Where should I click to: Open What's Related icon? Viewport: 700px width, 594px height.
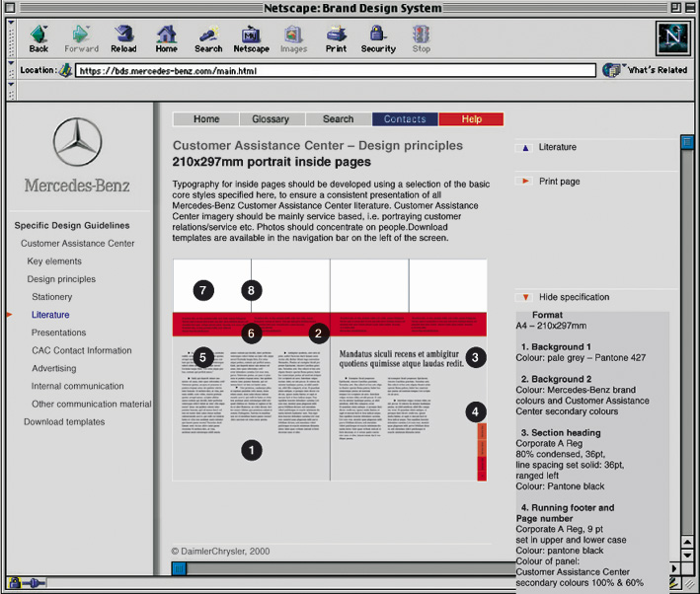pyautogui.click(x=611, y=70)
